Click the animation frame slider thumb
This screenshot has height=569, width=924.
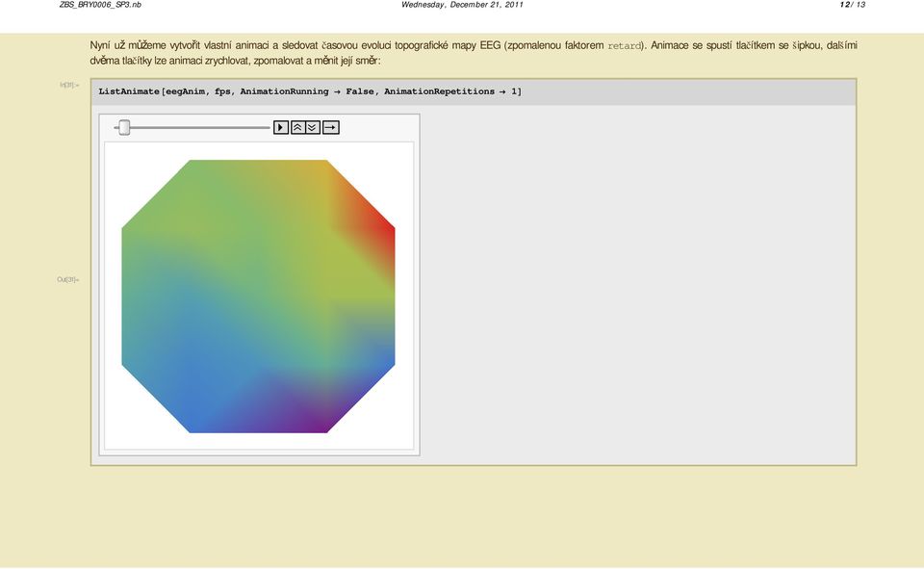pyautogui.click(x=124, y=127)
